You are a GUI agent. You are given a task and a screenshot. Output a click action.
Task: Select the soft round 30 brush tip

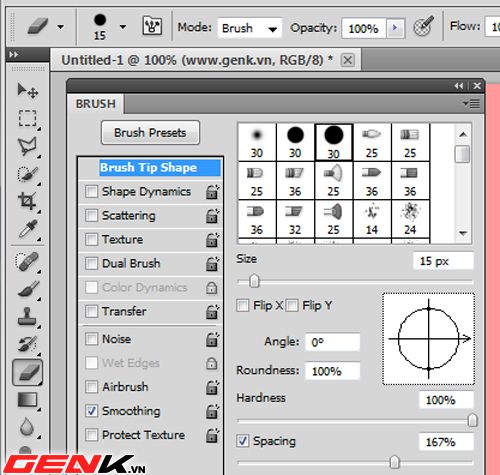pyautogui.click(x=257, y=142)
